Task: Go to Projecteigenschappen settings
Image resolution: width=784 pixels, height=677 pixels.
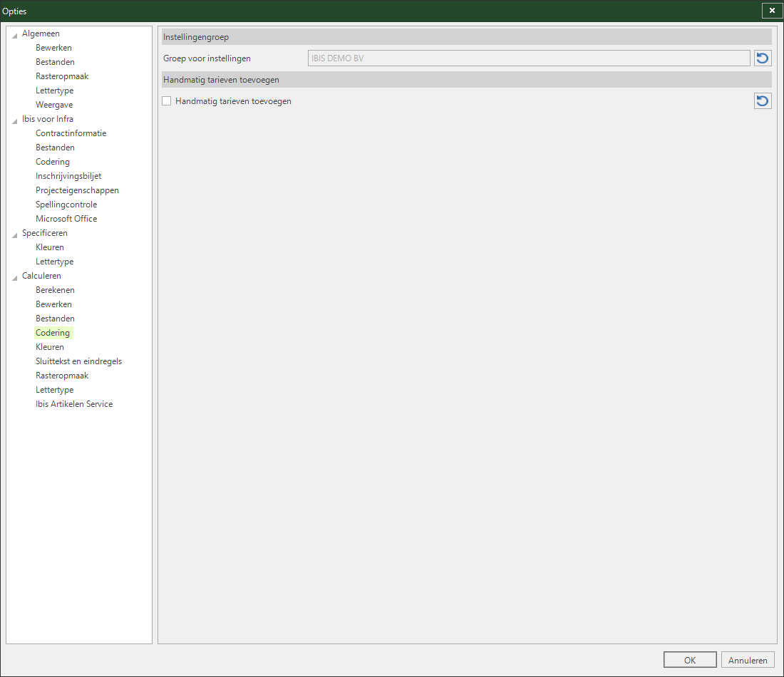Action: [x=77, y=190]
